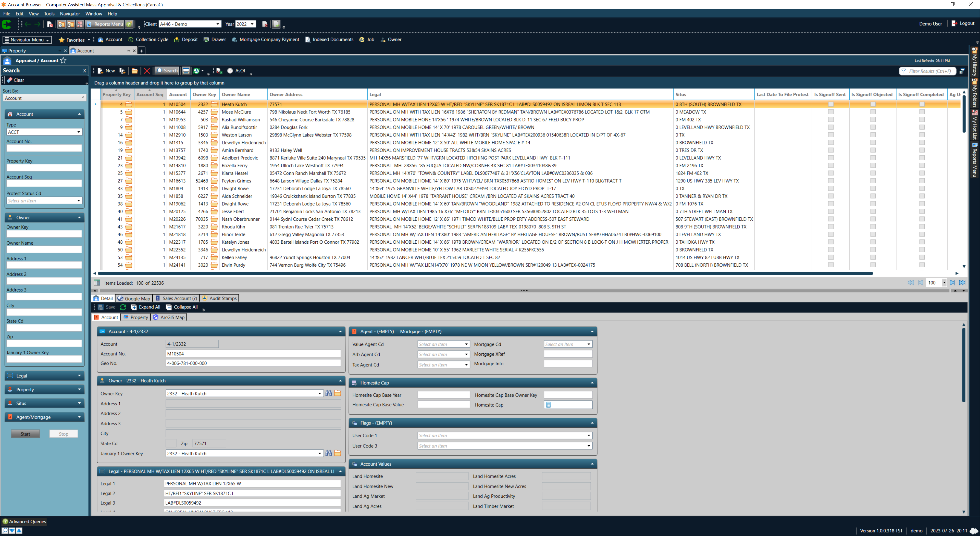Open owner folder for Heath Kutch row
The height and width of the screenshot is (536, 980).
[x=214, y=104]
